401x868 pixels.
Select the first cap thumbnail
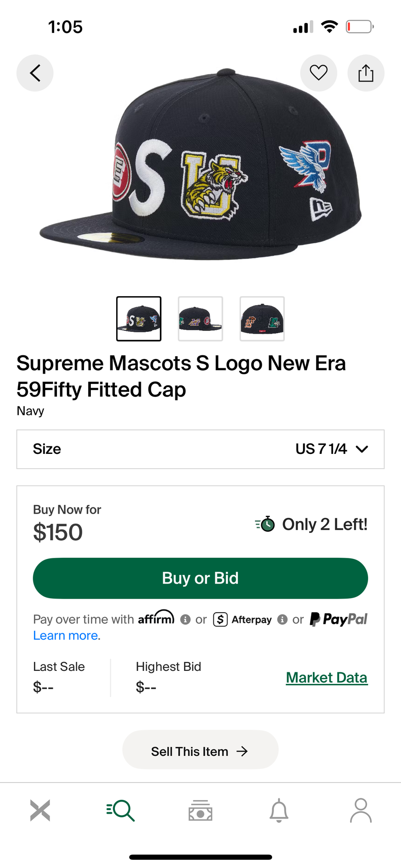point(139,319)
